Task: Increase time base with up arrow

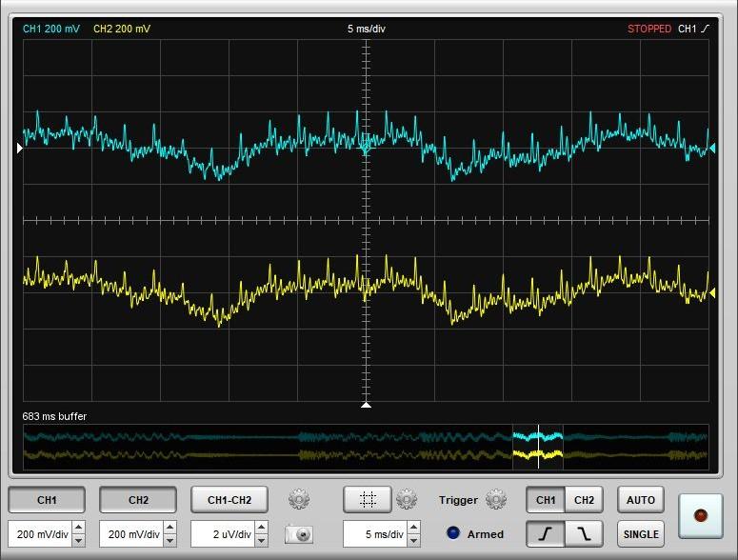Action: pos(413,528)
